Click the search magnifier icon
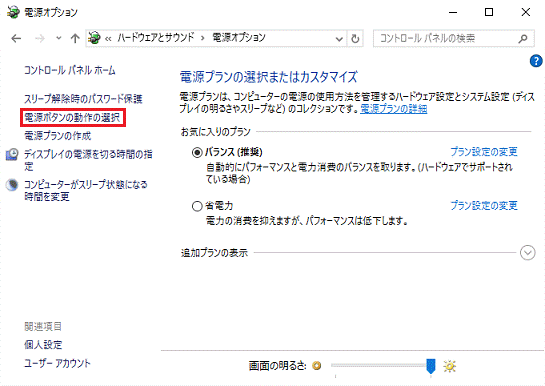The height and width of the screenshot is (386, 545). coord(523,38)
